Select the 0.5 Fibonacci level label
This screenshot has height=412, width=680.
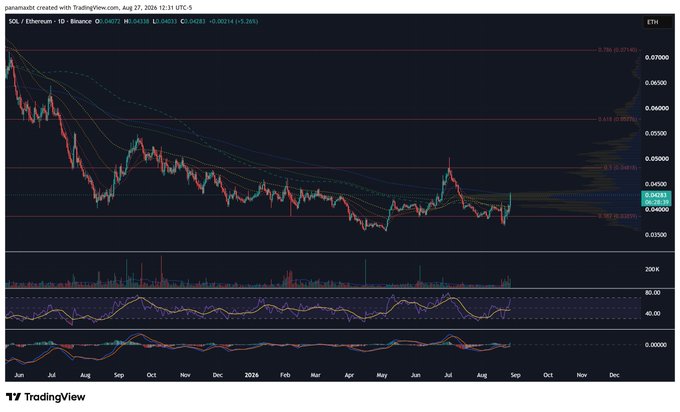620,167
